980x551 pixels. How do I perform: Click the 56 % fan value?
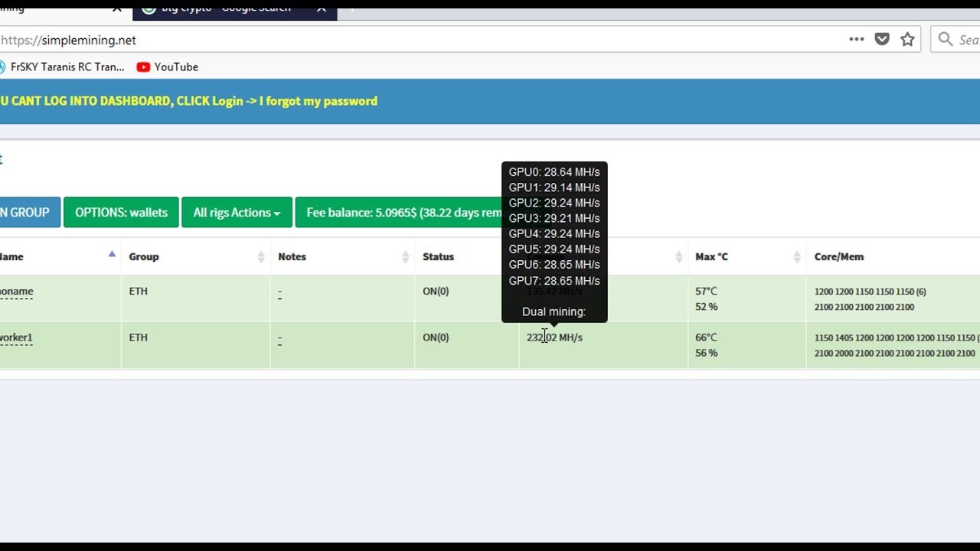click(706, 353)
